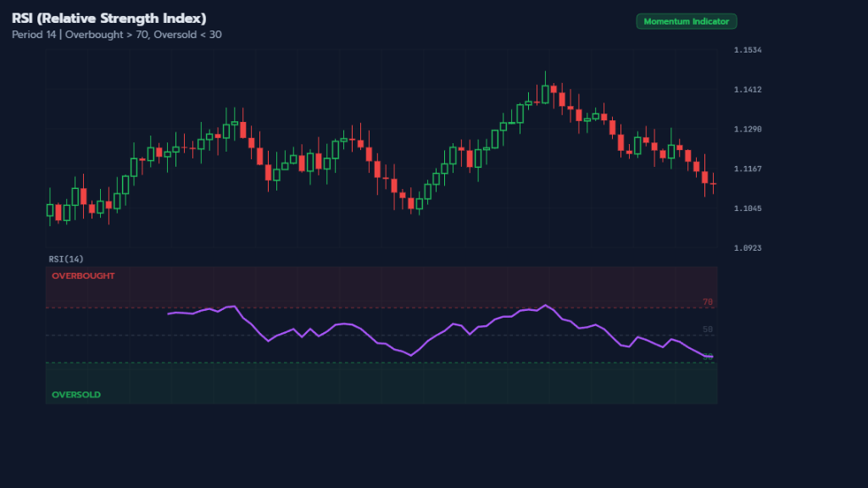
Task: Click the Momentum Indicator button
Action: pos(687,21)
